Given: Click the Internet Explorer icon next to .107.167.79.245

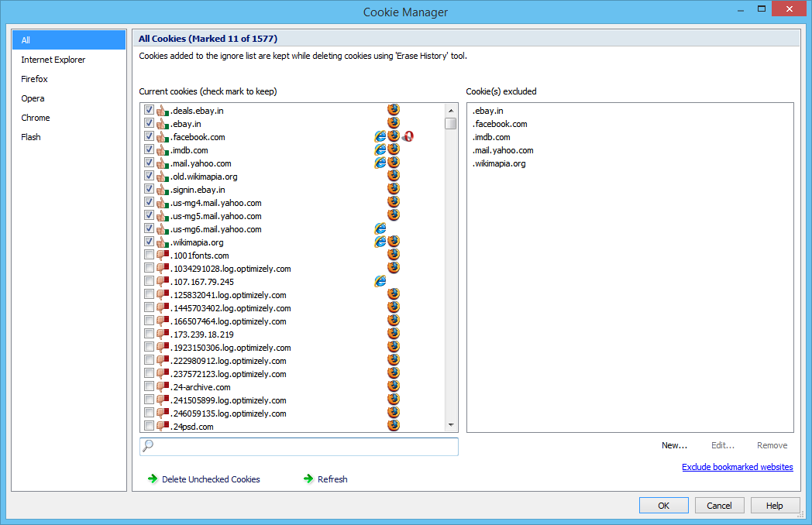Looking at the screenshot, I should (380, 280).
